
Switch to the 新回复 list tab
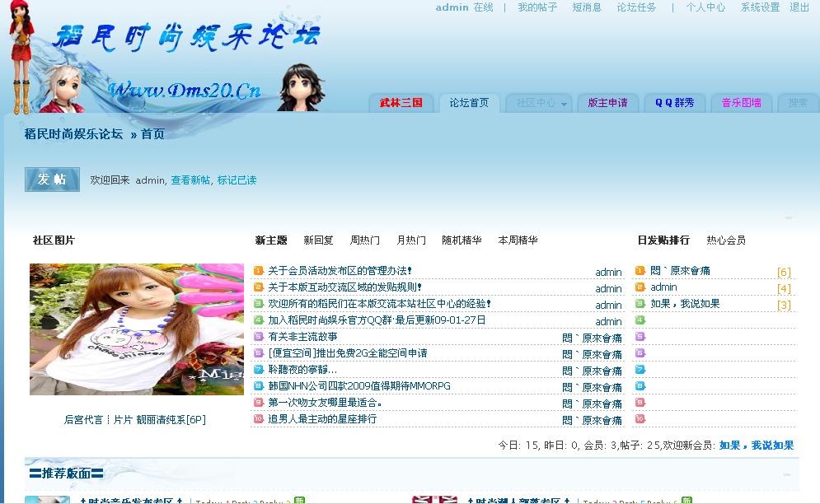click(318, 240)
